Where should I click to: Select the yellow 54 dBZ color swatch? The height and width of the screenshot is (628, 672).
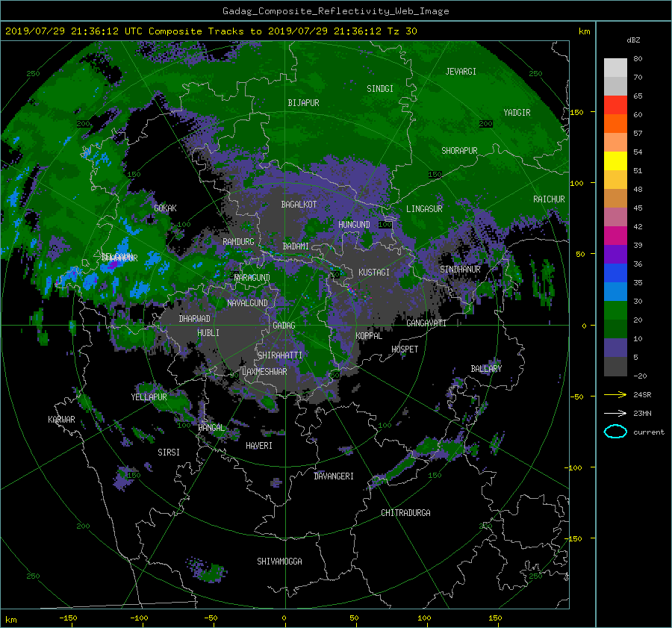click(615, 161)
